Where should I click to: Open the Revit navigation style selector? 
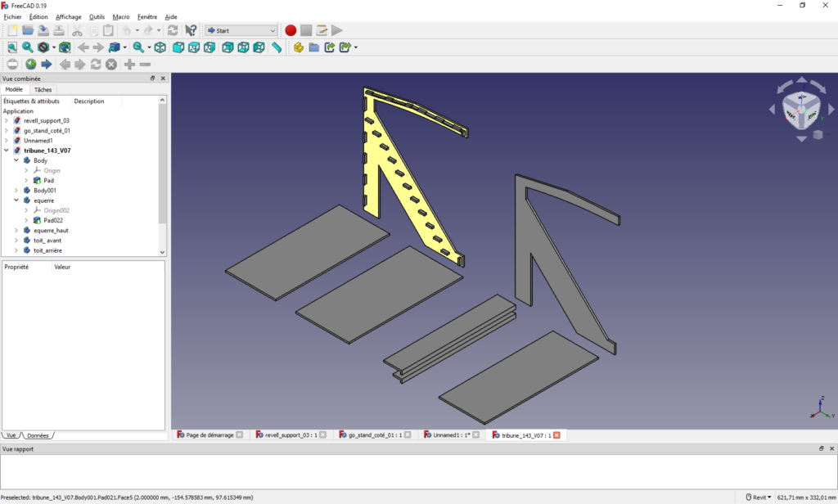[760, 497]
